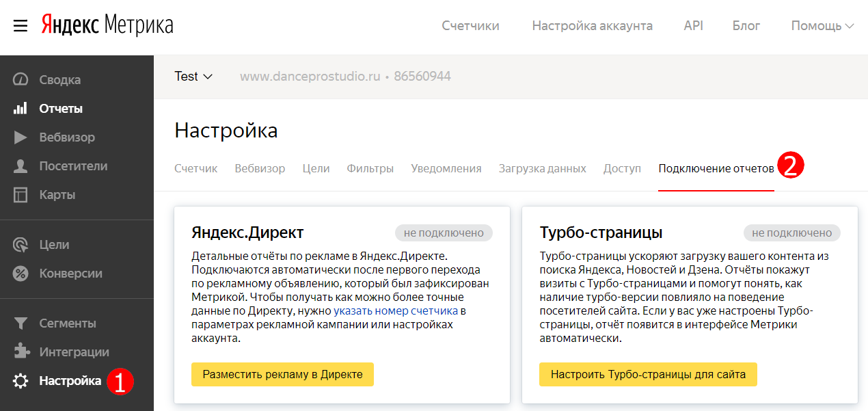Click the Настройка gear icon
The image size is (868, 411).
pos(21,381)
